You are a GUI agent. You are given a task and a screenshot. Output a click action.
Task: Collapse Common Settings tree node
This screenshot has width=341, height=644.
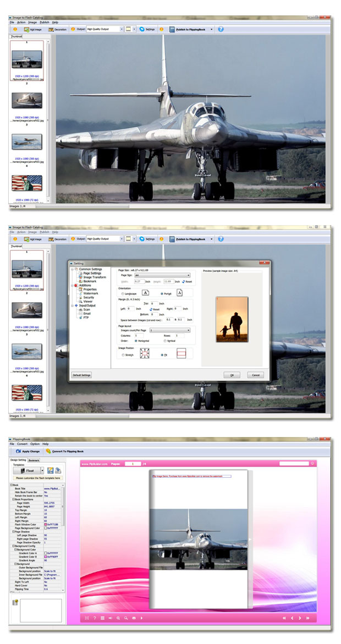[x=72, y=269]
